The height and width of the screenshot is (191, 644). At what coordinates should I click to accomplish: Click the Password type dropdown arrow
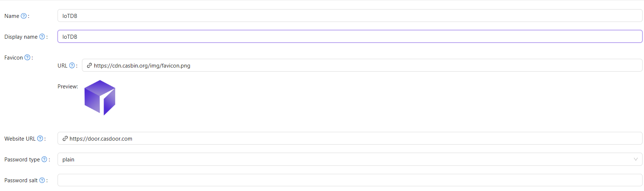pos(636,160)
